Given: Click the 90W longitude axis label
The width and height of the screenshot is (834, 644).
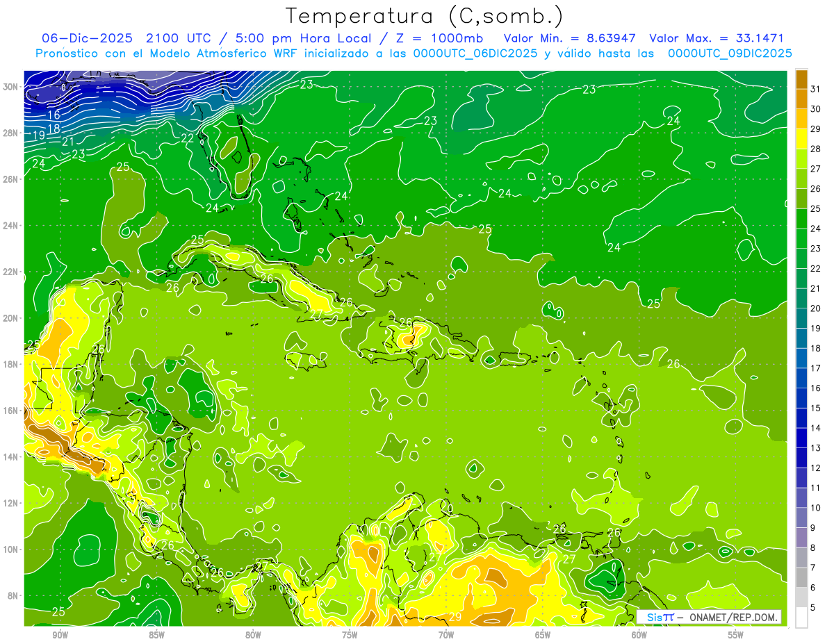Looking at the screenshot, I should click(60, 636).
